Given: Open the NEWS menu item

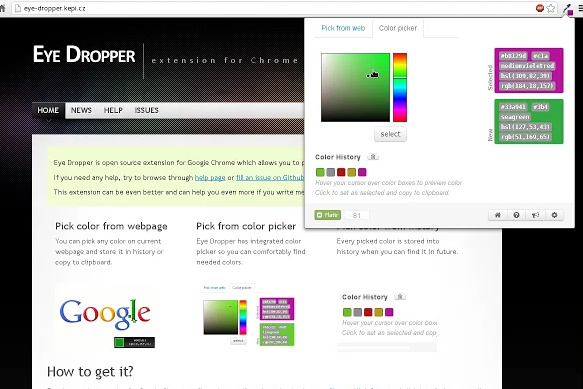Looking at the screenshot, I should click(81, 110).
